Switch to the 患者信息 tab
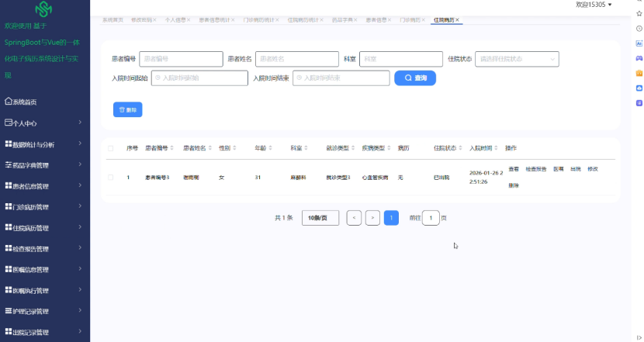The image size is (644, 342). click(376, 19)
